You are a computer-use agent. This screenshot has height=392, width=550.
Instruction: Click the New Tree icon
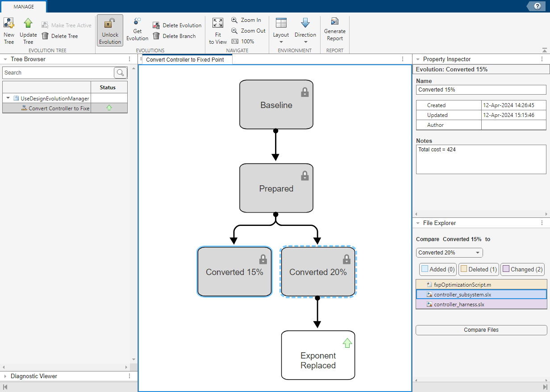tap(9, 24)
